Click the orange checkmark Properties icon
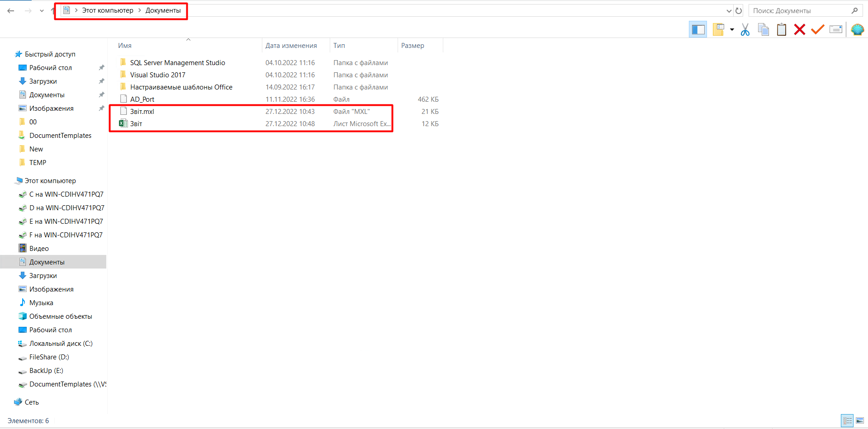 pos(817,30)
